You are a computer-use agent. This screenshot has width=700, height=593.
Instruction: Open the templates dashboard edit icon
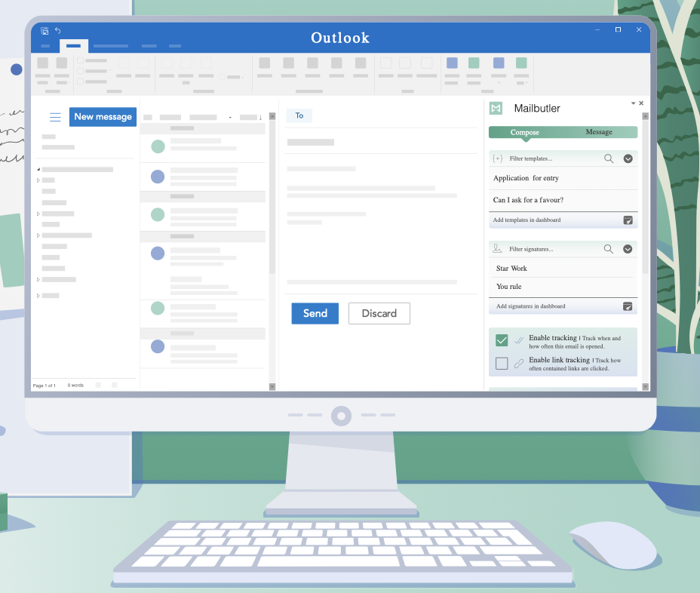tap(628, 220)
